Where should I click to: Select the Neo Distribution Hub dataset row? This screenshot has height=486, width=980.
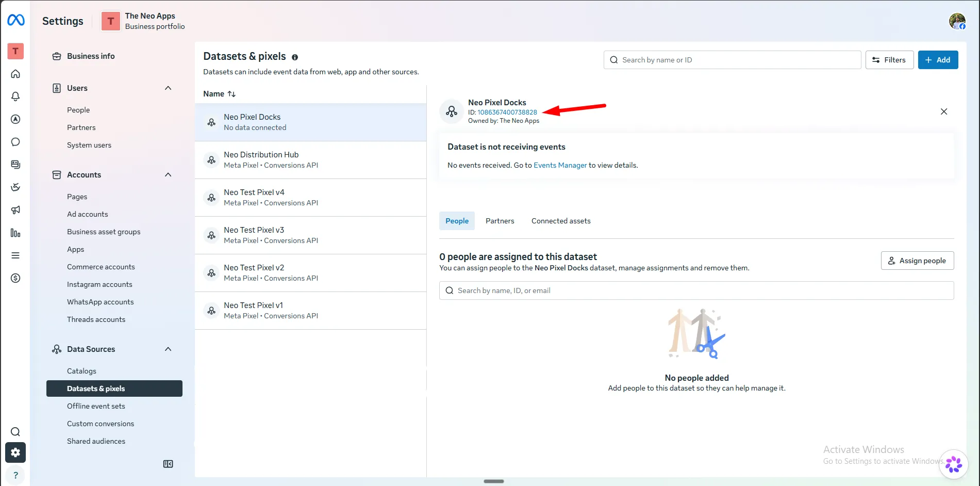(x=310, y=160)
